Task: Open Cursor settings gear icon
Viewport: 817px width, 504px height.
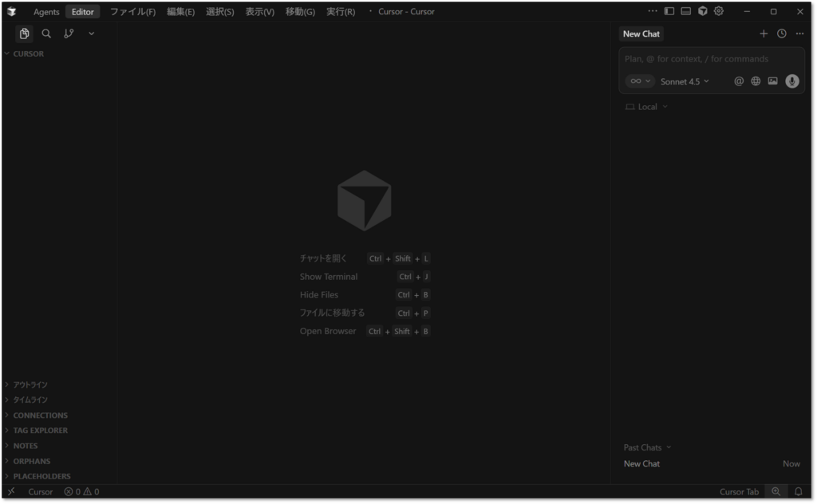Action: coord(719,11)
